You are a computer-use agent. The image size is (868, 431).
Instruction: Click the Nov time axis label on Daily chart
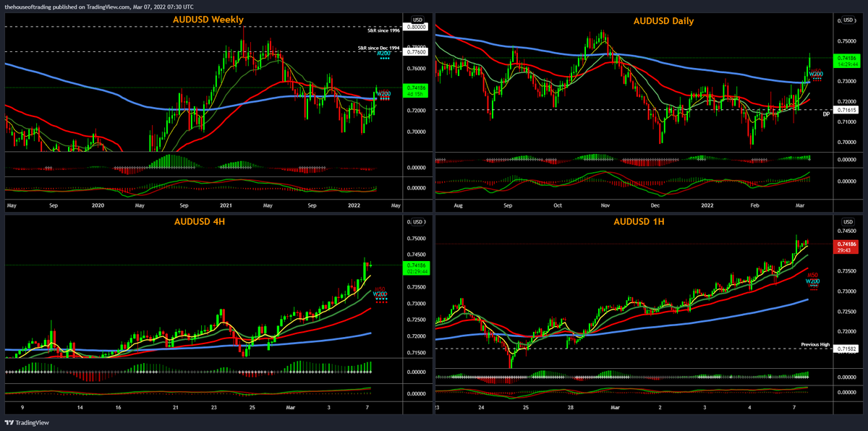coord(607,205)
